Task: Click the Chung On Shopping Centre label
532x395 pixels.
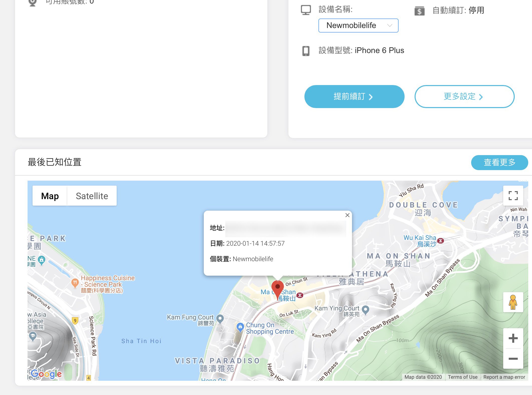Action: pyautogui.click(x=270, y=328)
